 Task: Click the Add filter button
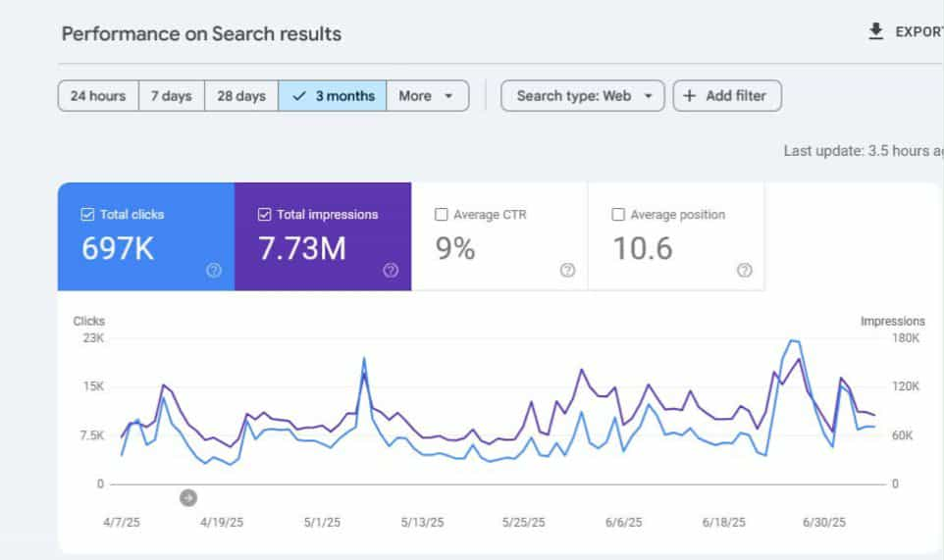(727, 96)
